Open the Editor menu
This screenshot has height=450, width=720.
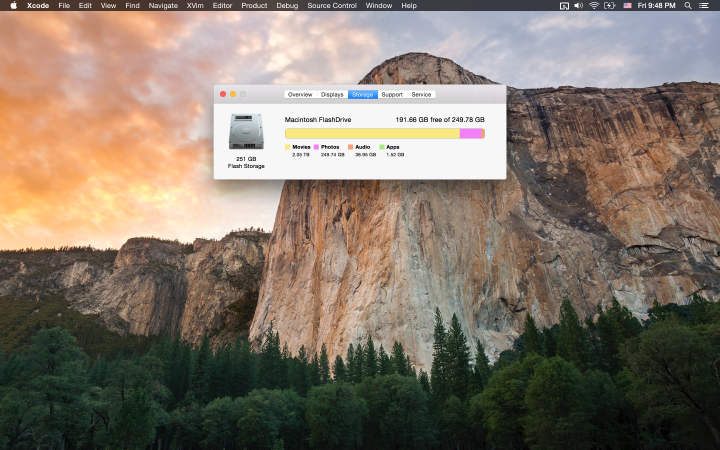point(222,6)
